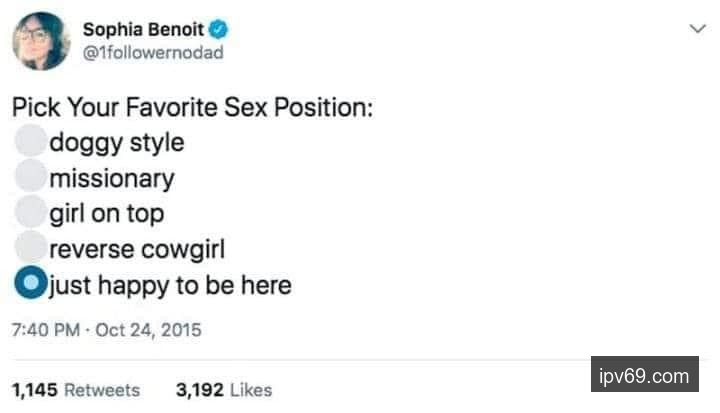Open Sophia Benoit's profile picture
Screen dimensions: 720x413
point(41,42)
